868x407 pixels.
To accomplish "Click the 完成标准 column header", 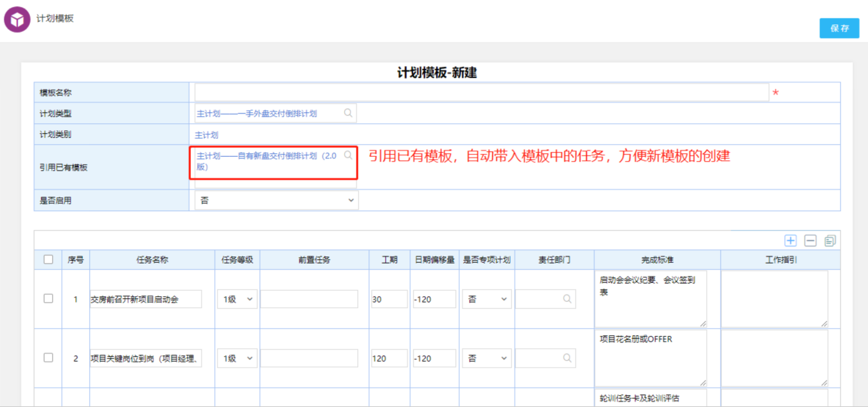I will [x=657, y=260].
